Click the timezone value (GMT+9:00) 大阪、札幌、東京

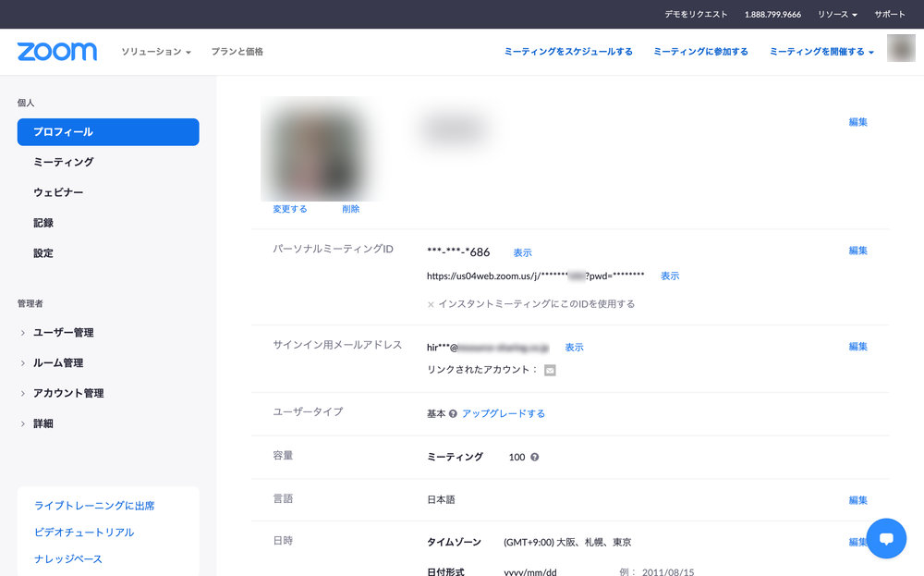567,543
